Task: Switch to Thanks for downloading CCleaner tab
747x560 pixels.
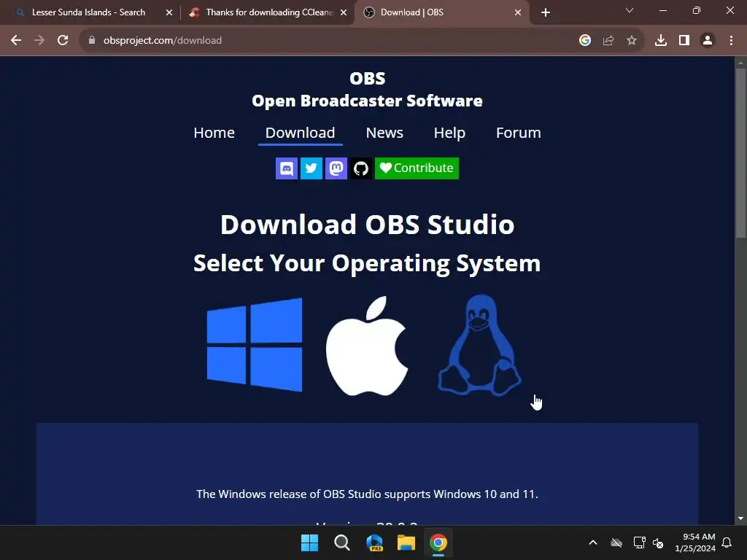Action: (270, 12)
